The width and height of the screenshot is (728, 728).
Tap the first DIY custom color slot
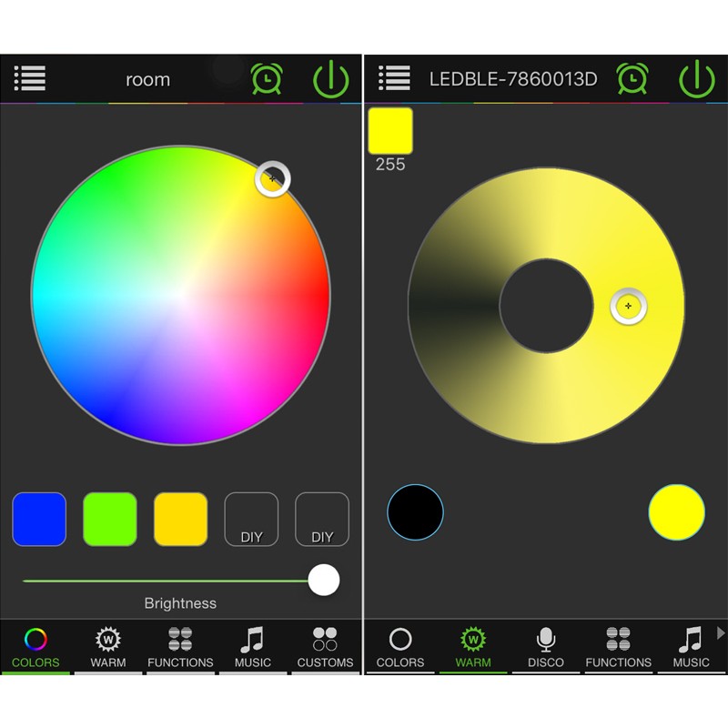251,519
